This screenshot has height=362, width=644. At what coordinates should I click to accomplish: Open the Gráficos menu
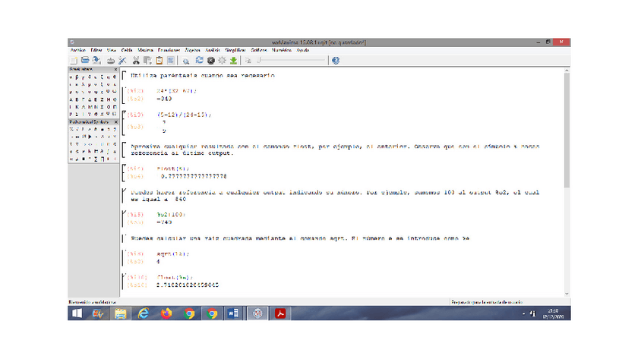[x=259, y=50]
